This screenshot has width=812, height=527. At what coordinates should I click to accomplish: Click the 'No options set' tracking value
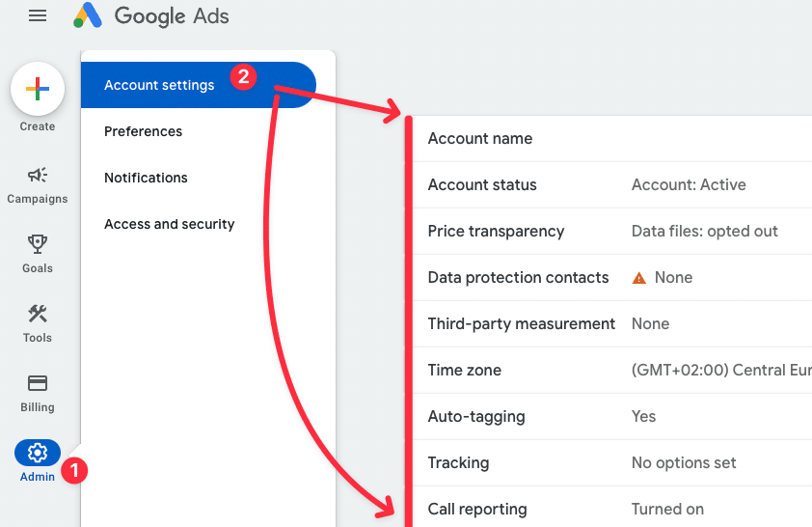click(x=684, y=462)
